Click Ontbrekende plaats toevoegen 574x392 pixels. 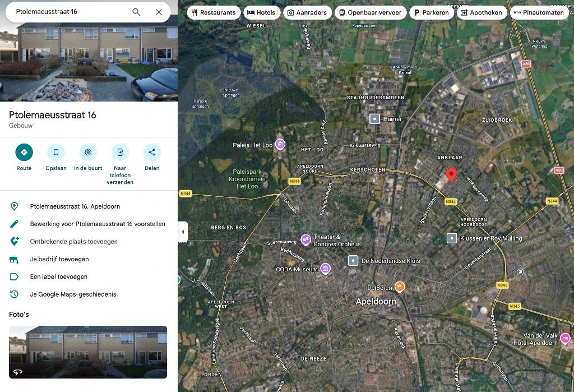[x=89, y=242]
